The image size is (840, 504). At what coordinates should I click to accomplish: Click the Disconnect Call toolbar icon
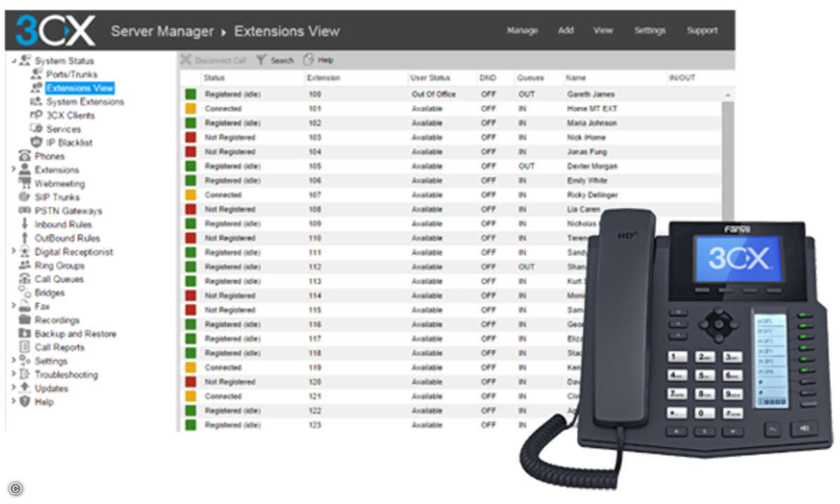[x=186, y=60]
